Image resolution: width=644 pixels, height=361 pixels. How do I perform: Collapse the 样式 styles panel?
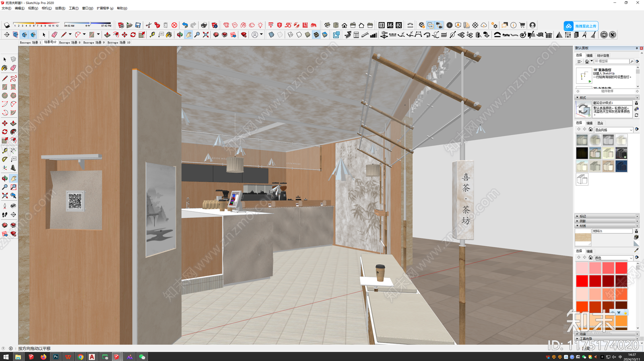coord(607,97)
